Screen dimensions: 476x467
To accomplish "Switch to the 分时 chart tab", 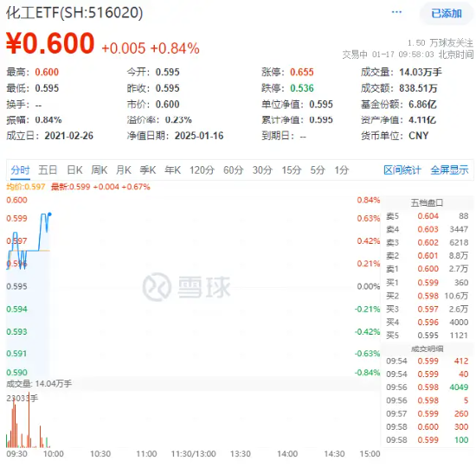I will click(20, 170).
